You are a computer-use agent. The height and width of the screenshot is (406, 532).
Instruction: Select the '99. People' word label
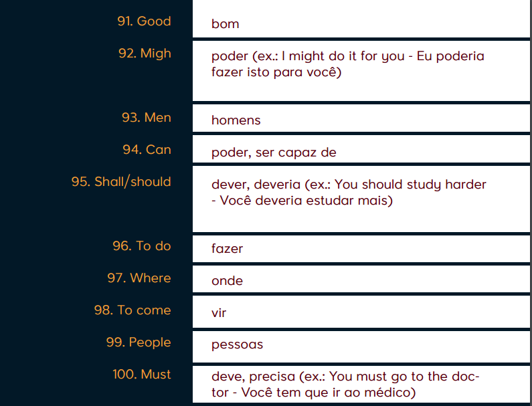click(139, 342)
